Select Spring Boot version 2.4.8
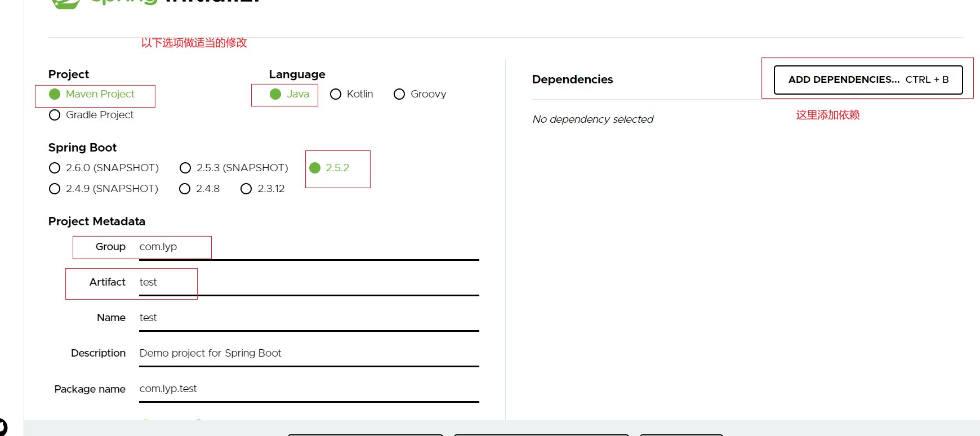The width and height of the screenshot is (980, 436). click(185, 189)
